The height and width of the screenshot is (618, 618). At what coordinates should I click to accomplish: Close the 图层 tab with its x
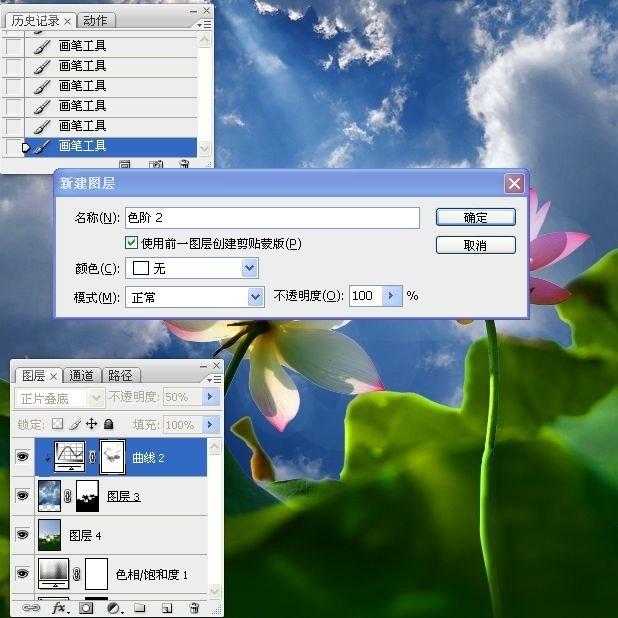point(54,377)
